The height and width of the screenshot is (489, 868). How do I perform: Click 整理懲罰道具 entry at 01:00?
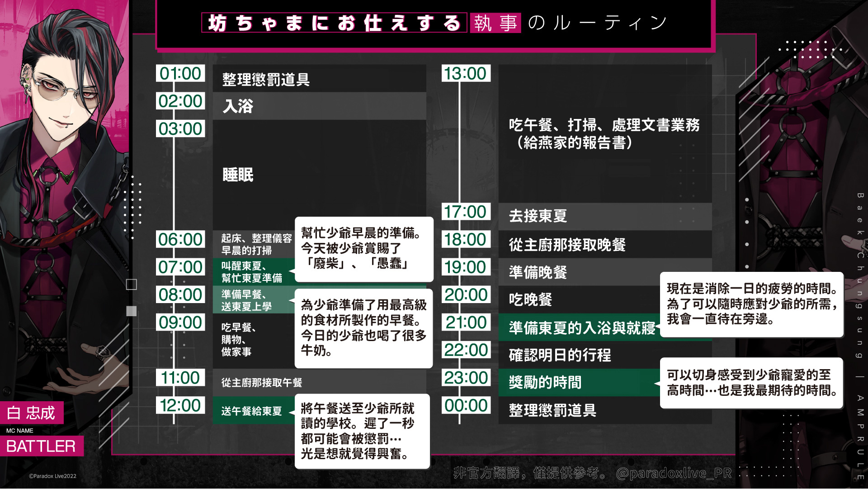[319, 78]
